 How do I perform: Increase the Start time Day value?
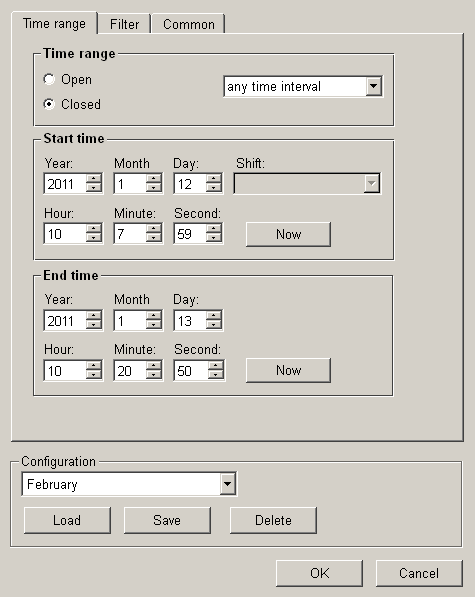pyautogui.click(x=214, y=179)
